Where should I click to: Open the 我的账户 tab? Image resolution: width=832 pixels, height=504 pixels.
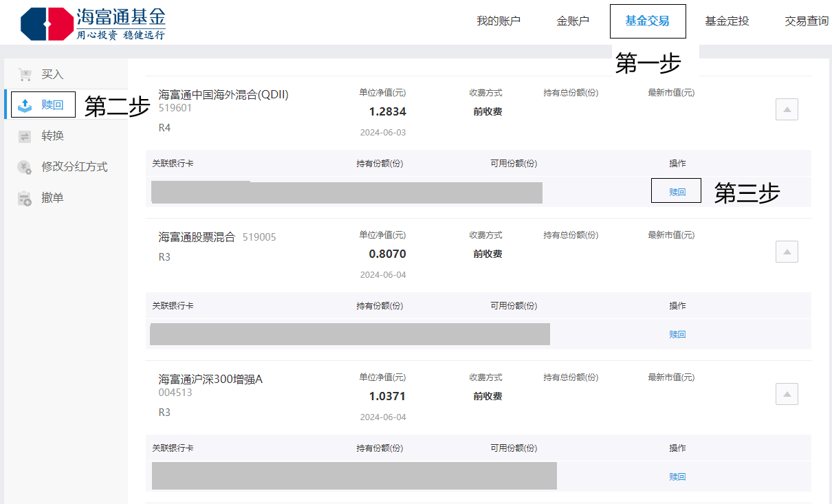point(499,21)
